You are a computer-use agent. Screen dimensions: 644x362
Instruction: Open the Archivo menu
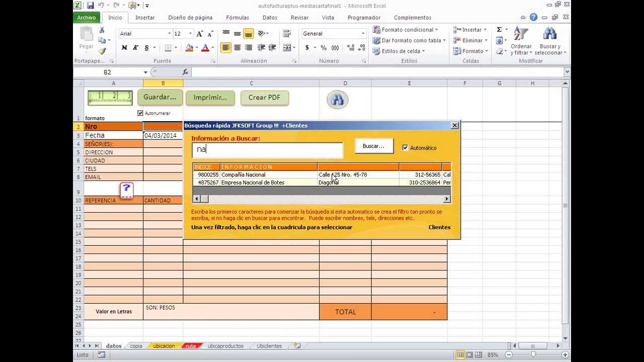click(87, 18)
